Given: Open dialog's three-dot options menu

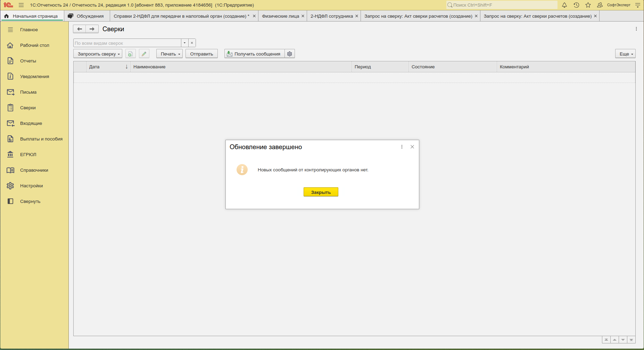Looking at the screenshot, I should (402, 147).
